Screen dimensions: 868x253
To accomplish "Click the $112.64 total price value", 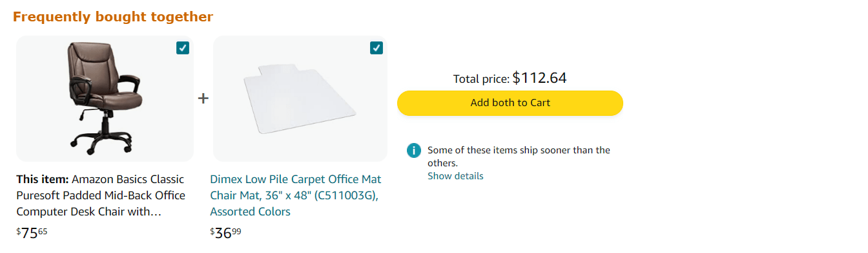I will pos(539,78).
